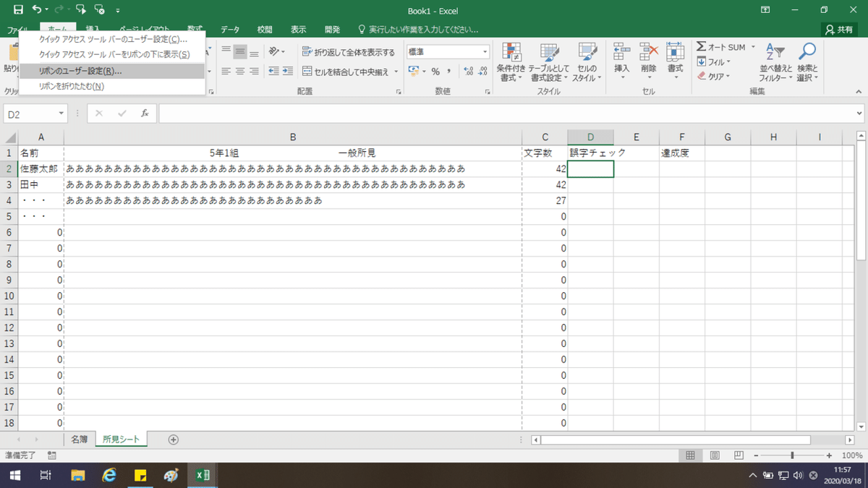Click the Sort and Filter icon
The height and width of the screenshot is (488, 868).
pyautogui.click(x=775, y=61)
